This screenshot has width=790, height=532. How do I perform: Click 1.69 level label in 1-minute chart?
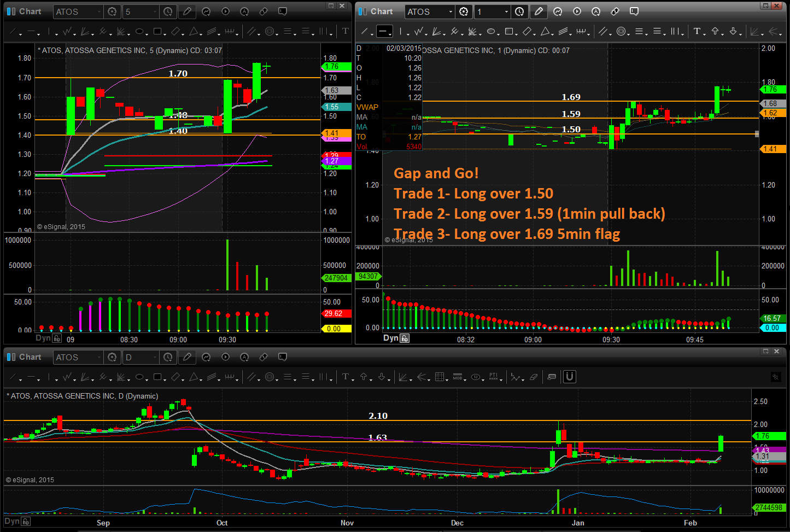571,97
